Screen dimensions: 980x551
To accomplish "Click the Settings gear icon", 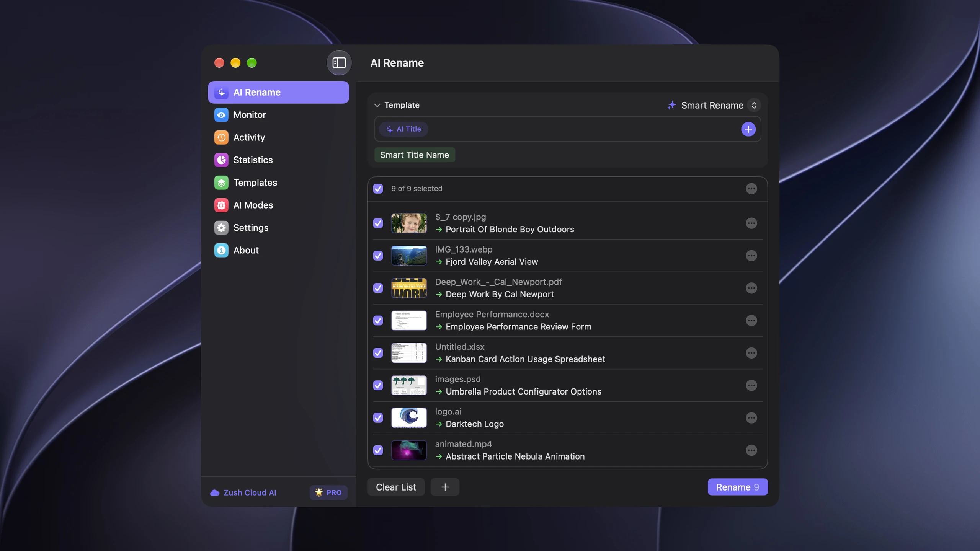I will (x=221, y=228).
